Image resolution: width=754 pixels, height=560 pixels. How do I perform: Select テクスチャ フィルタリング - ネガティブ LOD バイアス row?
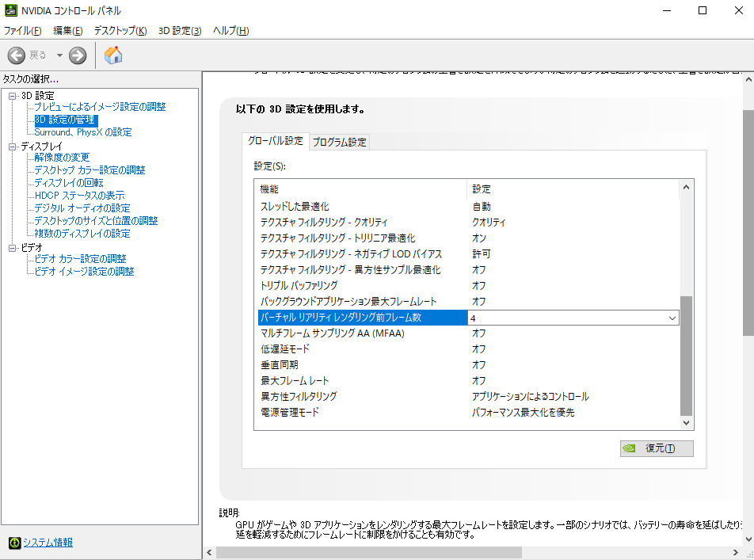tap(469, 254)
